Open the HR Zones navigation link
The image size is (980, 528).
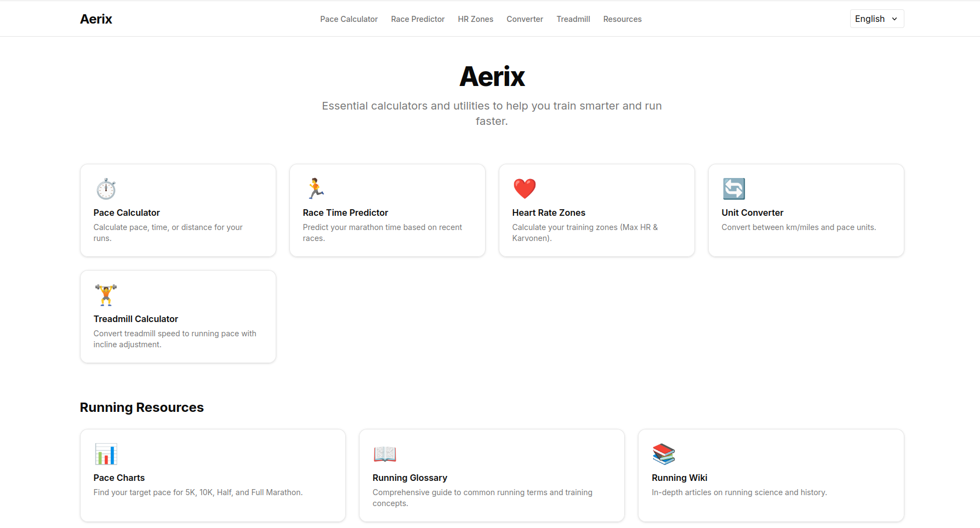[x=475, y=19]
